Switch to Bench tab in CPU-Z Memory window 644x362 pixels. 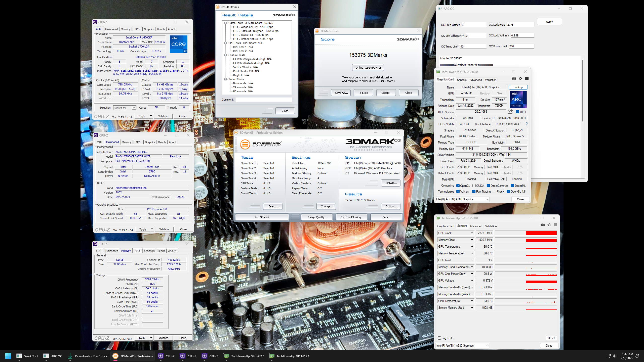click(161, 251)
